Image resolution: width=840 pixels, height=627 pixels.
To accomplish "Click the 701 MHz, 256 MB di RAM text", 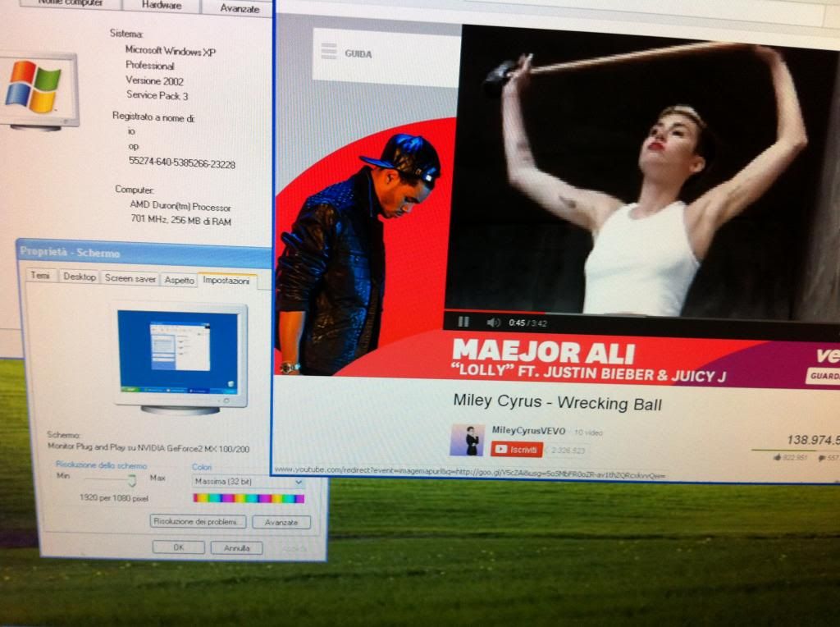I will 181,220.
